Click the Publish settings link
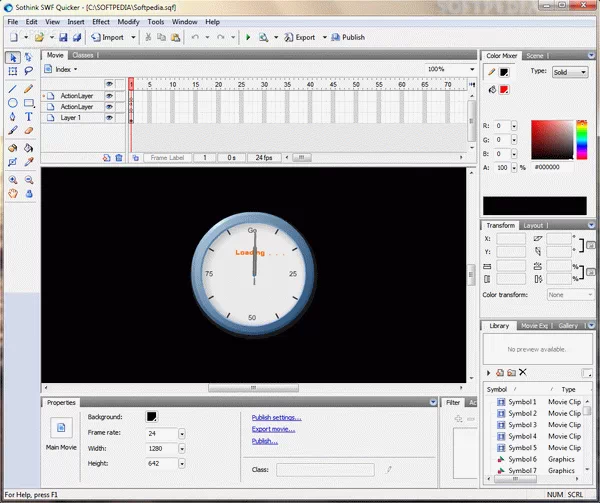This screenshot has width=600, height=503. 276,417
